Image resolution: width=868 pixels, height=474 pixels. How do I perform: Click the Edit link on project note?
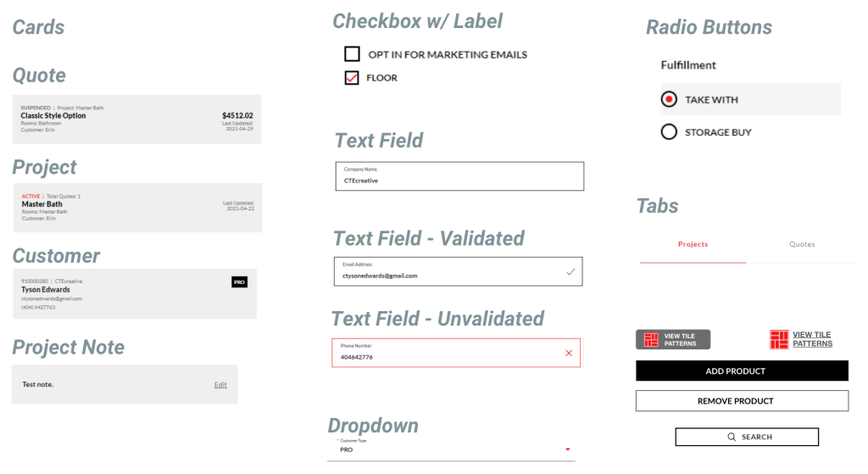(220, 385)
